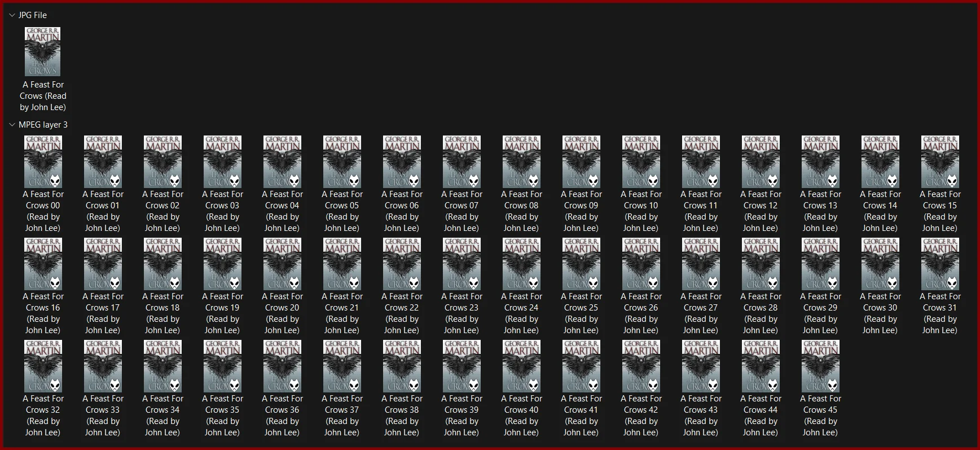Image resolution: width=980 pixels, height=450 pixels.
Task: Pick the Crows 19 audio file icon
Action: point(222,264)
